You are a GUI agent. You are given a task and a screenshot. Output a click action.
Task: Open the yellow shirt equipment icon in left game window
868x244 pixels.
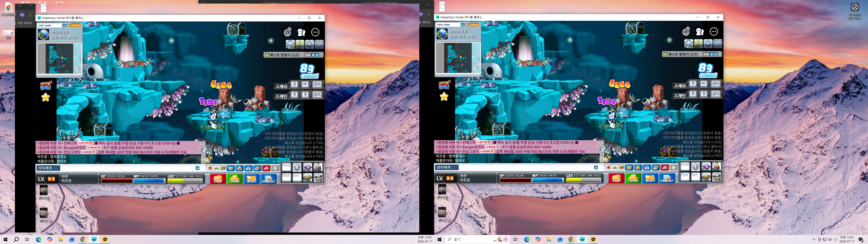231,168
